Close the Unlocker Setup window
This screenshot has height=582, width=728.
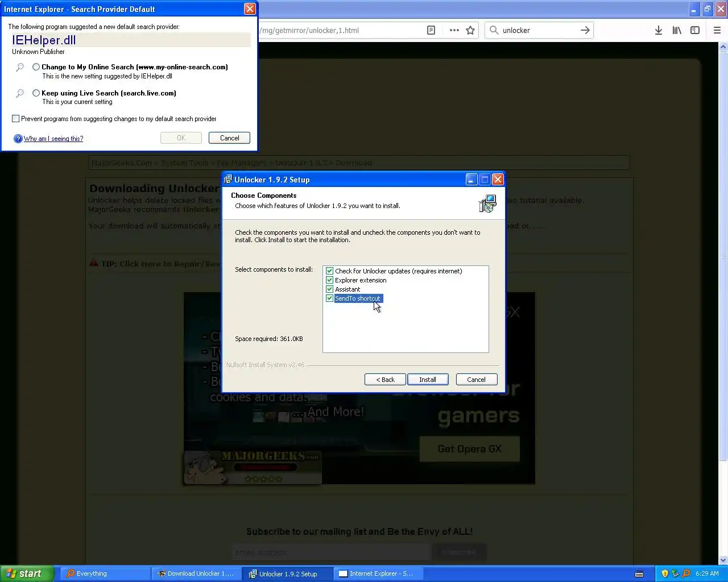[498, 180]
